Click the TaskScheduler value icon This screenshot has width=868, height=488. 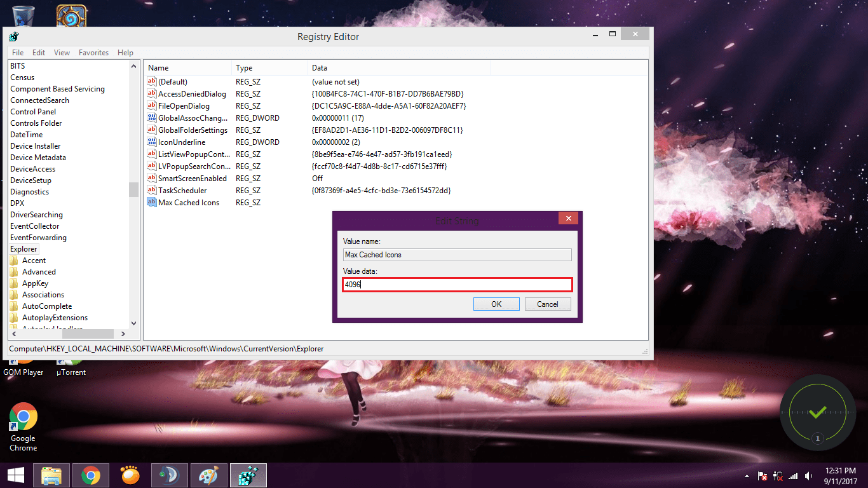tap(151, 191)
